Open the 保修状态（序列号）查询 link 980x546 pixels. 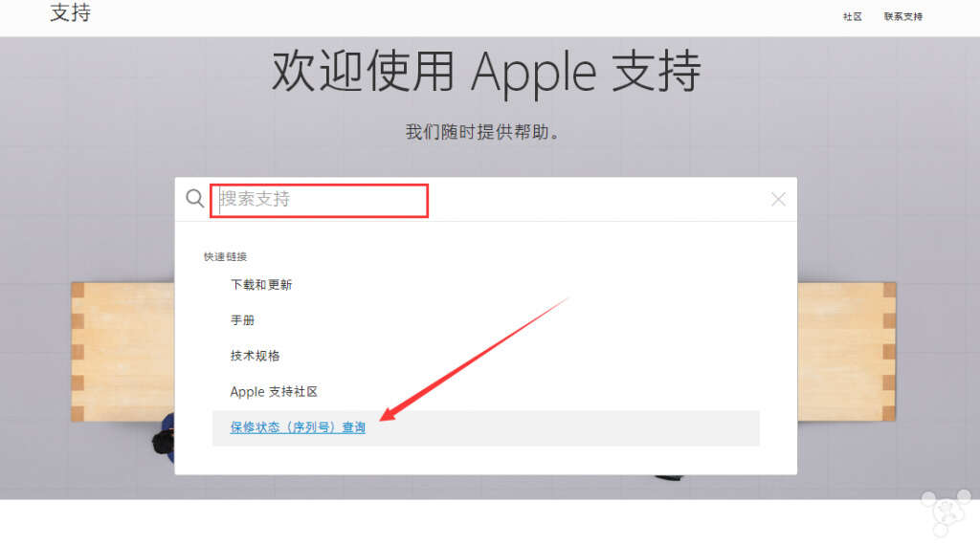tap(298, 427)
